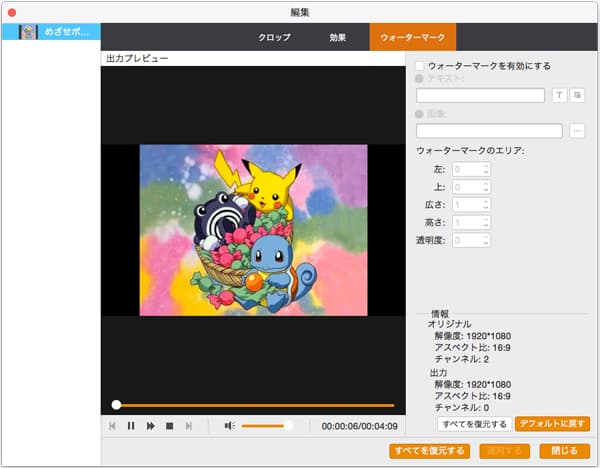Select the ウォーターマーク tab
Image resolution: width=600 pixels, height=468 pixels.
click(412, 37)
